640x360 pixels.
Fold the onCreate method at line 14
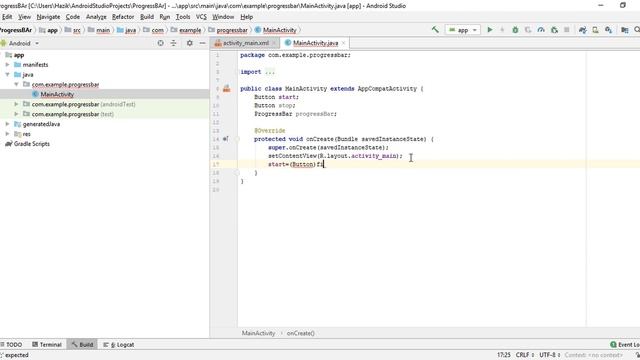(237, 139)
